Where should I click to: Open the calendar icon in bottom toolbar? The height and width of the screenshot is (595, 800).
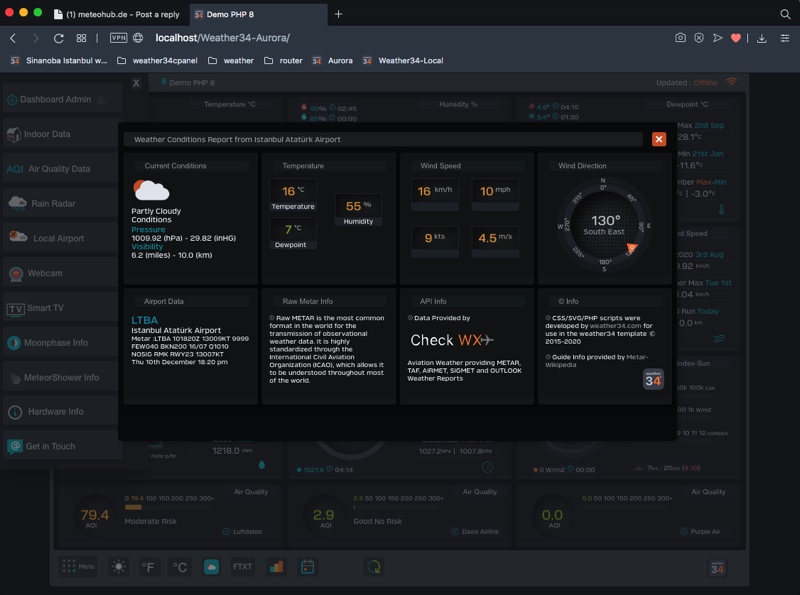(x=307, y=566)
